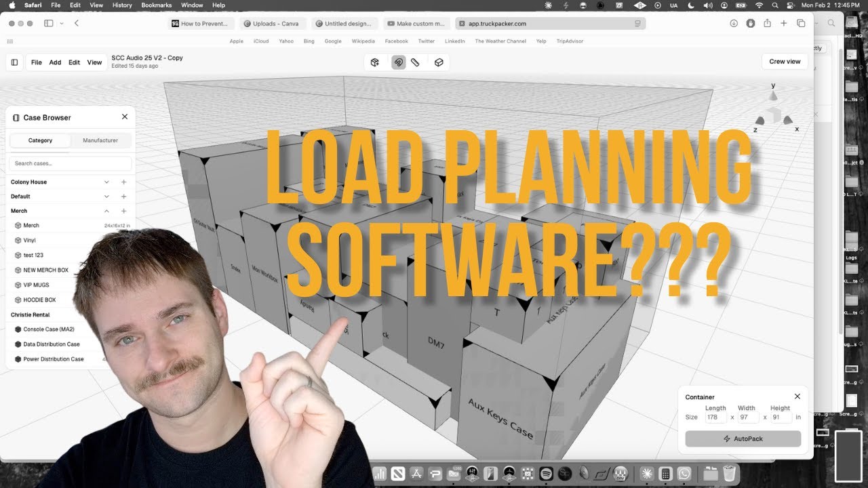Expand the Default category
Image resolution: width=868 pixels, height=488 pixels.
pos(106,197)
